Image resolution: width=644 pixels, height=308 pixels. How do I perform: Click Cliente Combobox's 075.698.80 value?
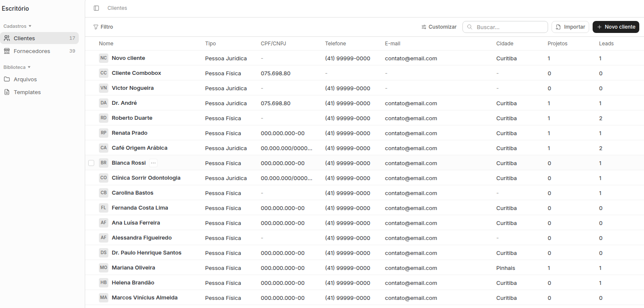[x=276, y=73]
